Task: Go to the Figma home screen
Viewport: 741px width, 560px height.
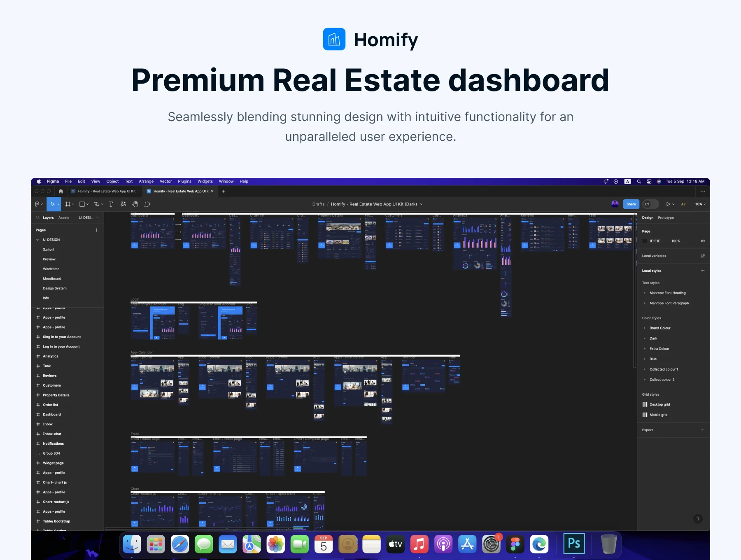Action: (61, 191)
